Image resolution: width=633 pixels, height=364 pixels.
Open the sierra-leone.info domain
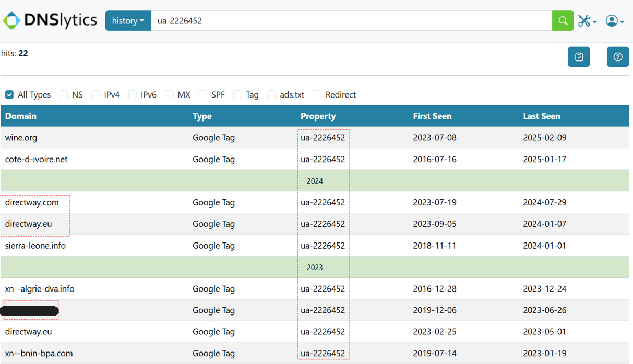pyautogui.click(x=35, y=246)
